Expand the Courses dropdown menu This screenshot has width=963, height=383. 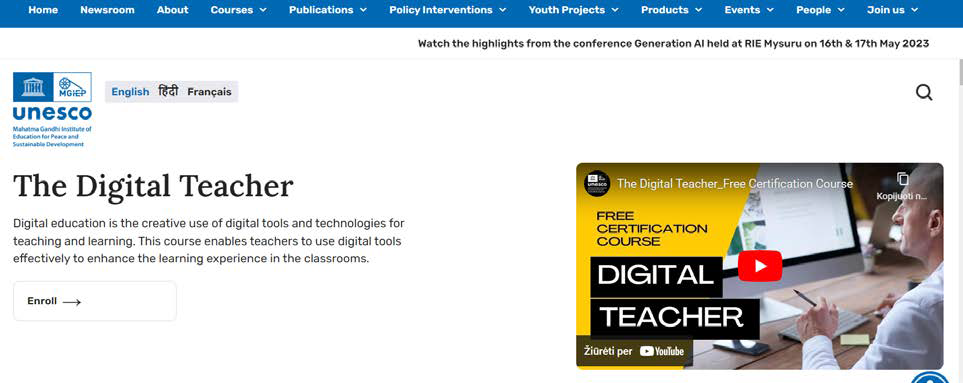click(x=238, y=10)
